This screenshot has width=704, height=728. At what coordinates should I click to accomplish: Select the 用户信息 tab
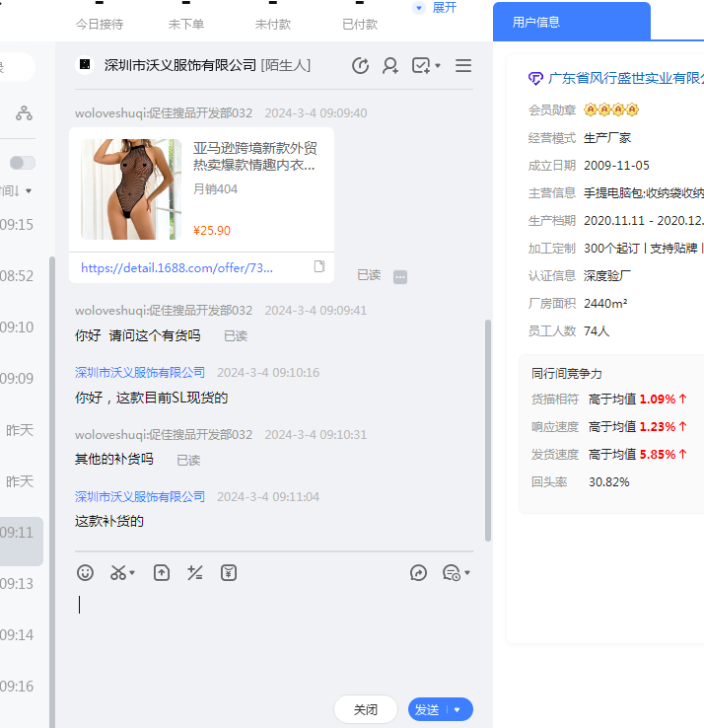[536, 22]
